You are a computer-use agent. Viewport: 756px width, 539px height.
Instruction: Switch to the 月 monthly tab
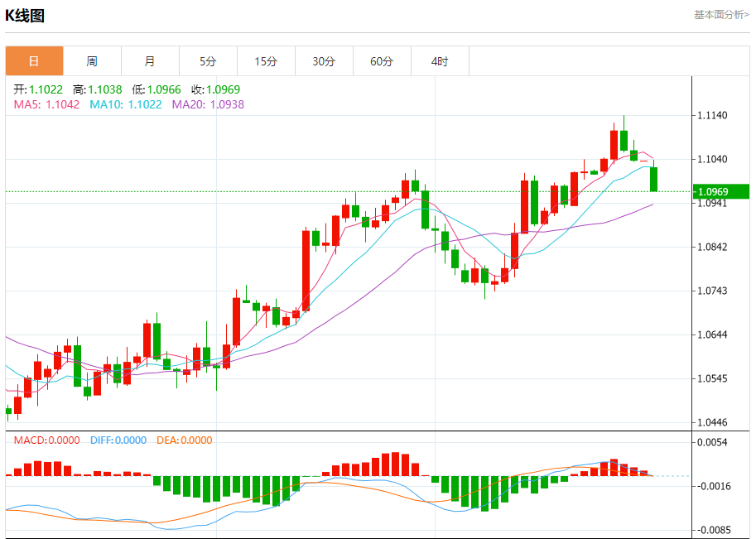[150, 61]
